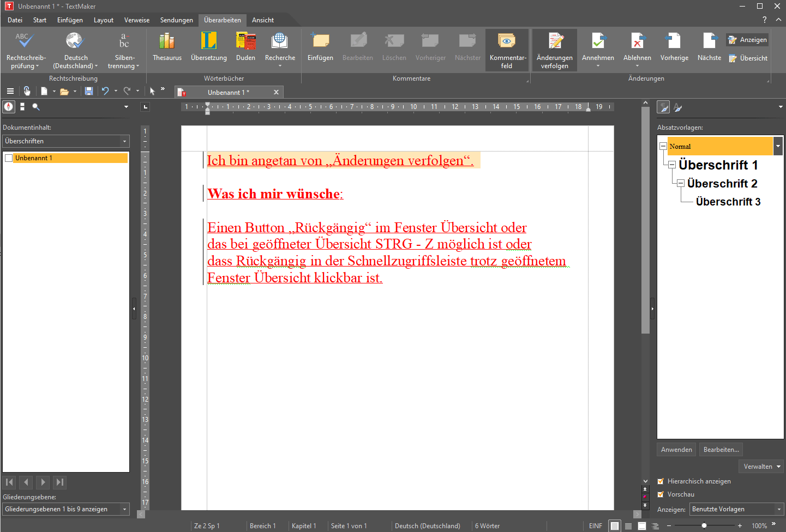Switch to the Start ribbon tab
This screenshot has height=532, width=786.
pyautogui.click(x=40, y=20)
